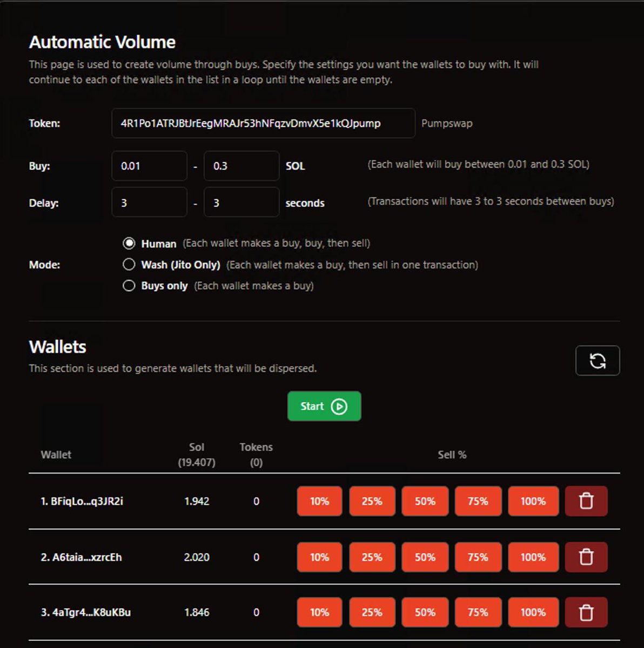Delete wallet 2 A6taia...xzrcEh via trash icon
This screenshot has width=644, height=648.
[x=586, y=557]
